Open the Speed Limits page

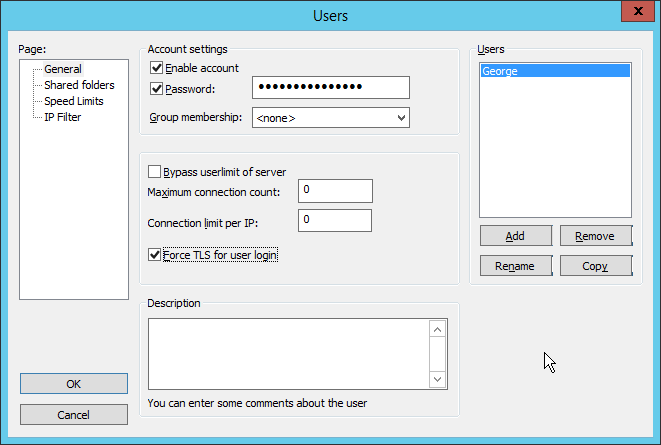pyautogui.click(x=74, y=101)
